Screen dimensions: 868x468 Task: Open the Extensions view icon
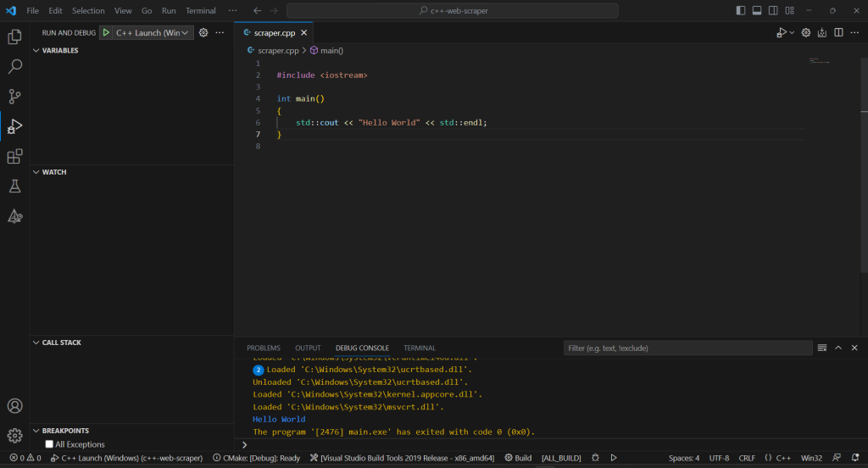point(14,156)
